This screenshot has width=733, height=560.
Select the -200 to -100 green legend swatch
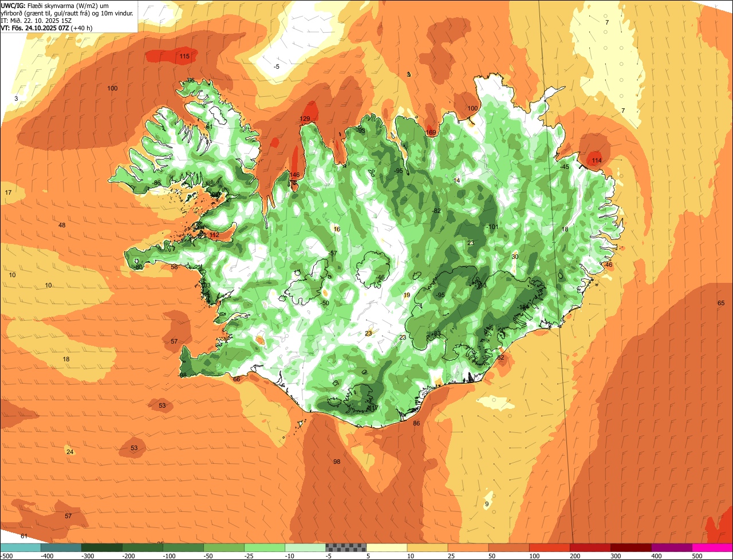[x=143, y=547]
